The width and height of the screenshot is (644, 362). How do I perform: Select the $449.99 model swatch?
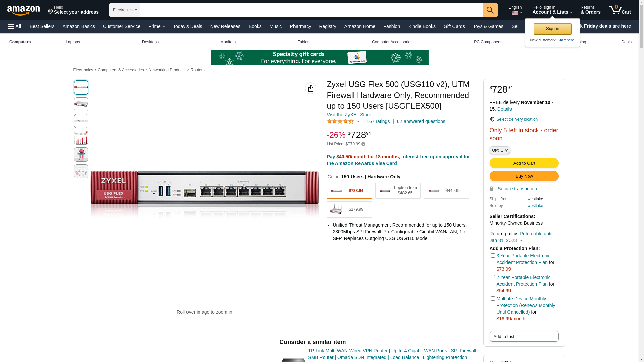pos(446,191)
